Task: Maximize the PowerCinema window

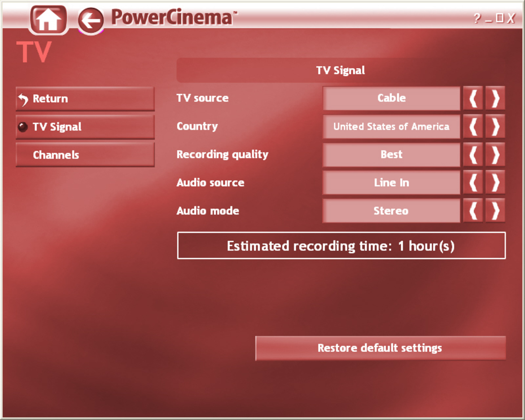Action: (500, 18)
